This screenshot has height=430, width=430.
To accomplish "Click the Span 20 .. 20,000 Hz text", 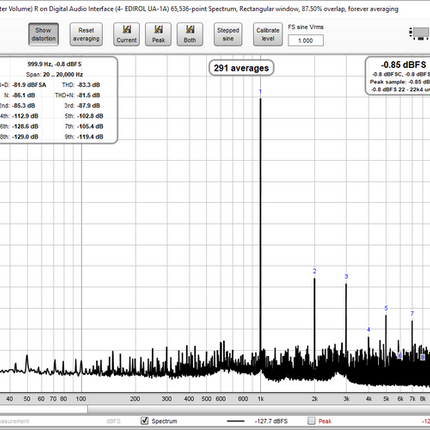I will (x=54, y=74).
